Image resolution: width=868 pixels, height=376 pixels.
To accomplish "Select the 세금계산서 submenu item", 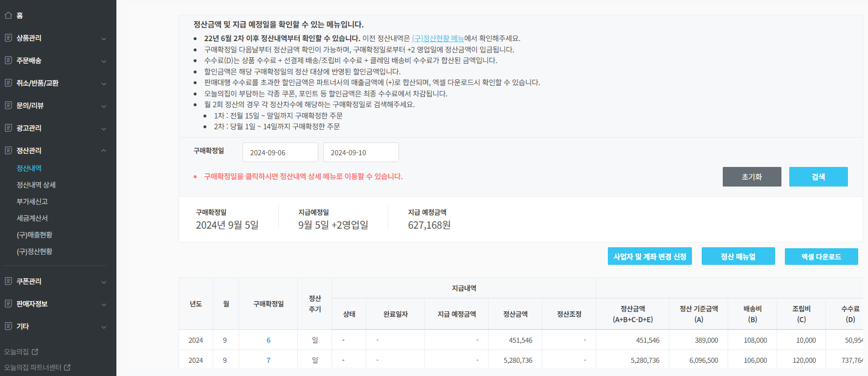I will [x=32, y=218].
